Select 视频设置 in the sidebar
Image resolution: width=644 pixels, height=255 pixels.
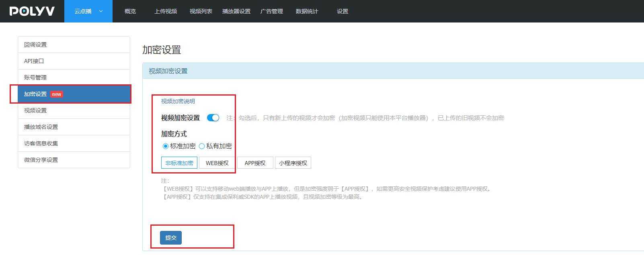coord(74,110)
